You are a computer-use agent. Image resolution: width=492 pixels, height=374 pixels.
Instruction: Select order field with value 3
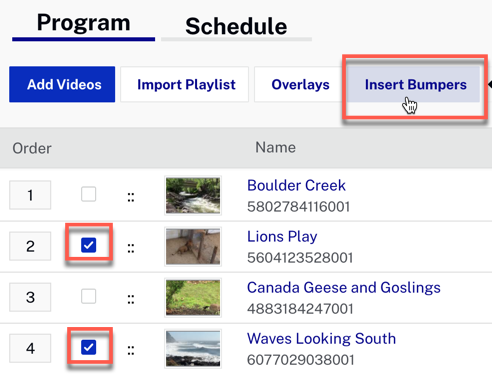point(30,297)
